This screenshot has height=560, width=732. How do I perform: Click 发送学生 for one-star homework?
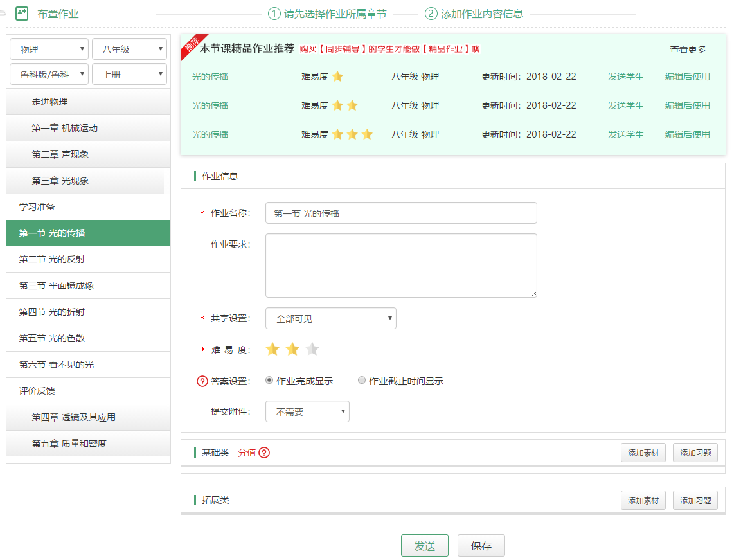coord(625,76)
